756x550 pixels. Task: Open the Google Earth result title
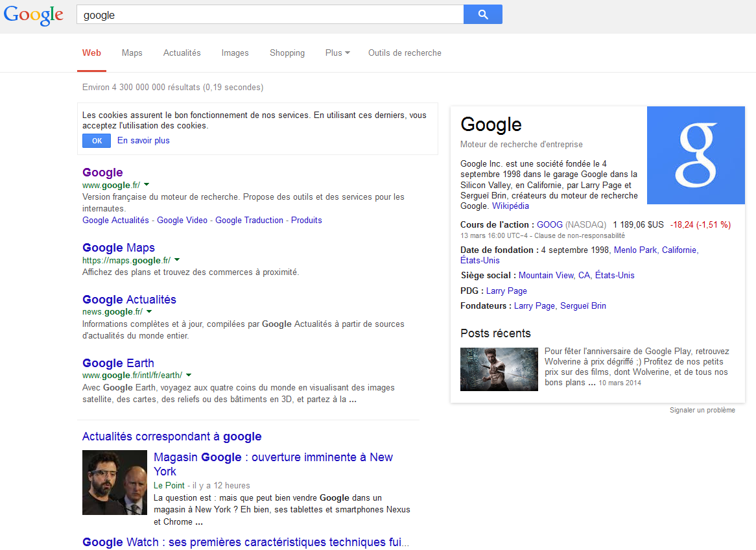click(118, 363)
